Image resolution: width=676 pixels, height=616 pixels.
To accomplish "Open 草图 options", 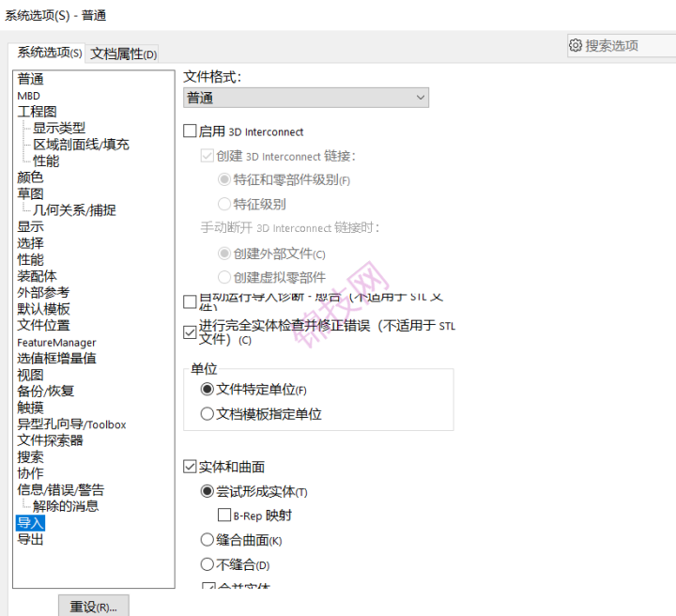I will 31,193.
